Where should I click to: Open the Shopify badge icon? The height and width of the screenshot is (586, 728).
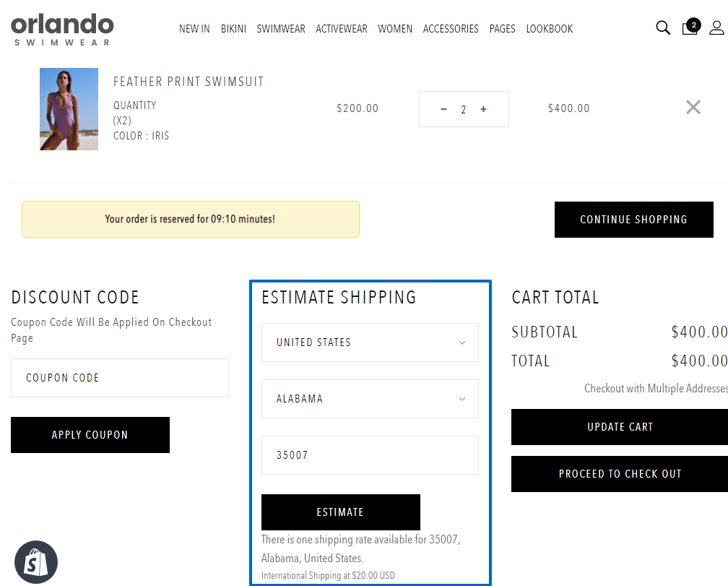(x=36, y=562)
